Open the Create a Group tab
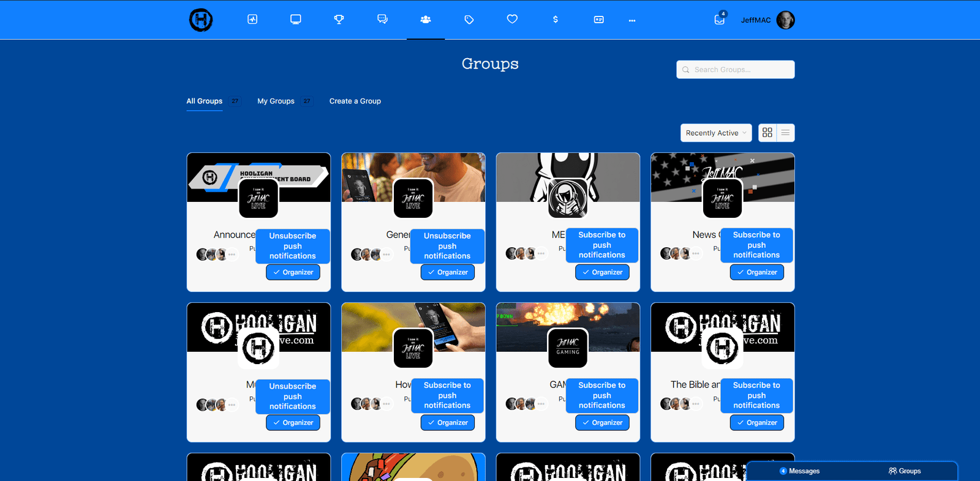This screenshot has height=481, width=980. [355, 101]
